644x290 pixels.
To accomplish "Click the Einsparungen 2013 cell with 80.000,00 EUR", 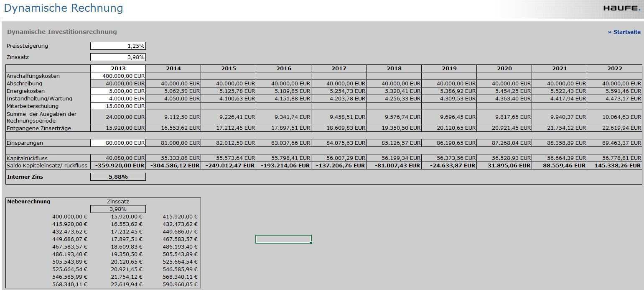I will [x=118, y=143].
